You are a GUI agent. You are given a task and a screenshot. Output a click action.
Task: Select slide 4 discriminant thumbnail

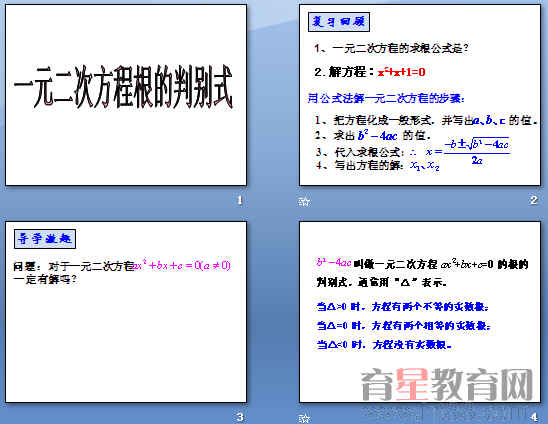[420, 312]
